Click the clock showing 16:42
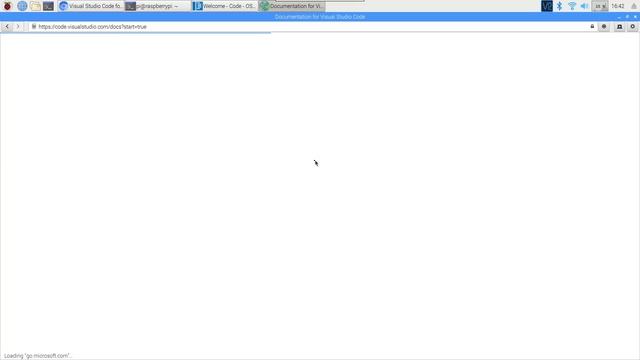 pos(618,6)
